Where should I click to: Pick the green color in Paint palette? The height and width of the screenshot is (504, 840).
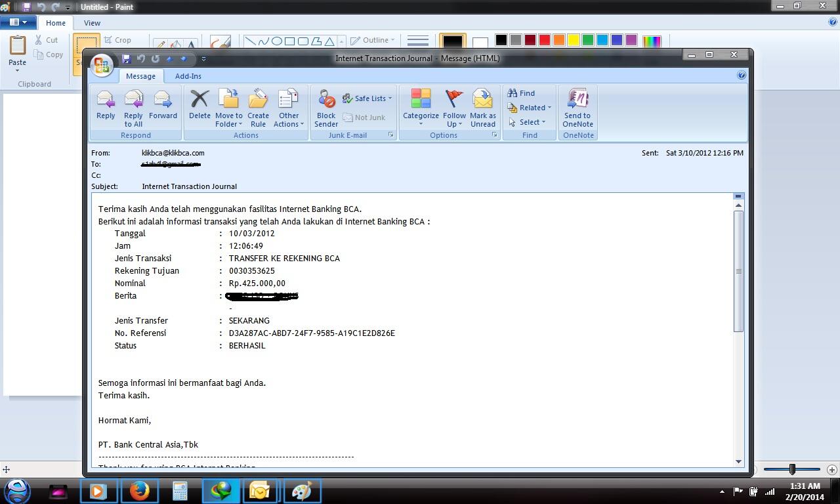[x=588, y=40]
